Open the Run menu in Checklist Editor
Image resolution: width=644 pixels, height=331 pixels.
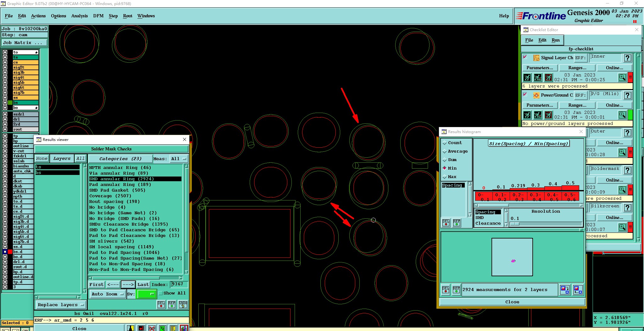point(556,40)
